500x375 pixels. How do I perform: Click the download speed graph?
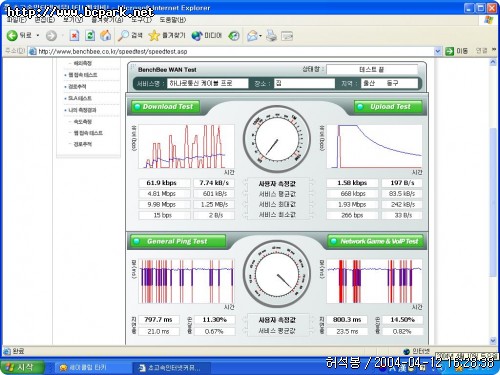[186, 147]
